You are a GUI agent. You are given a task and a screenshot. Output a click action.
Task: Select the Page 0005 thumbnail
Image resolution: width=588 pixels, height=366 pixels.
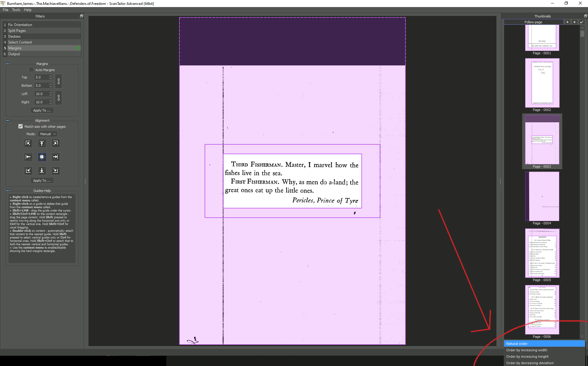[x=542, y=253]
